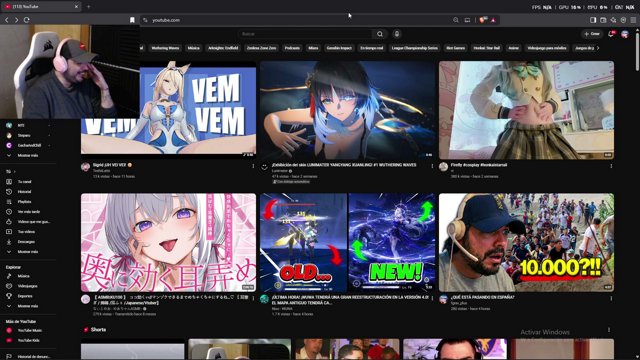Screen dimensions: 640x360
Task: Select the Música category chip
Action: click(193, 48)
